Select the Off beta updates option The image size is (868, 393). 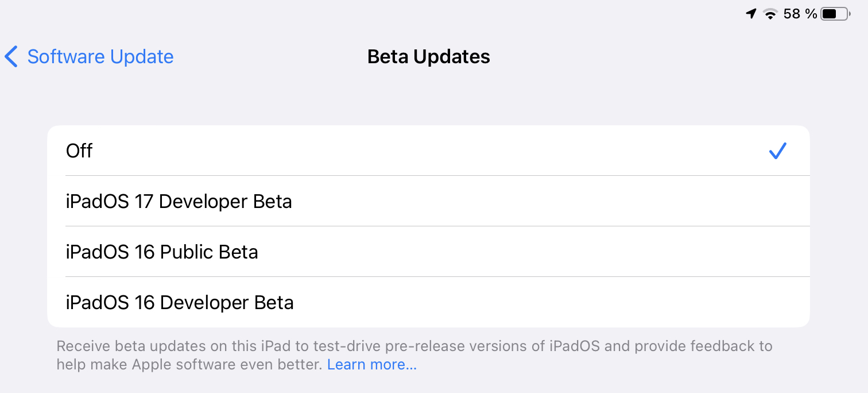[x=428, y=151]
